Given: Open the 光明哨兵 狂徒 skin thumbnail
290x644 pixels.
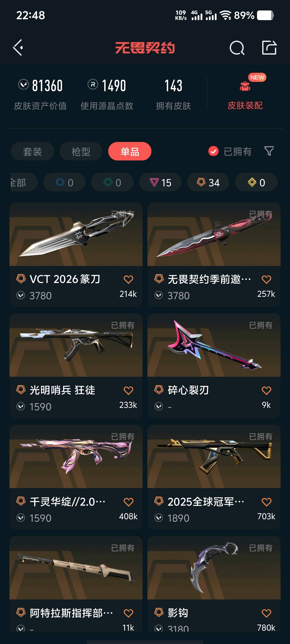Looking at the screenshot, I should (76, 345).
